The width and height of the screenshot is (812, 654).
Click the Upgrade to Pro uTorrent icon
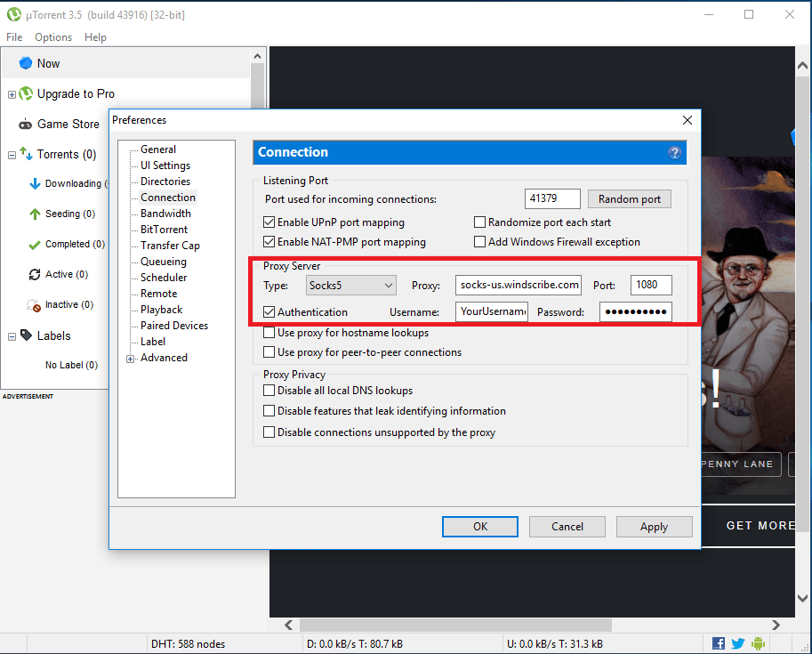tap(26, 93)
